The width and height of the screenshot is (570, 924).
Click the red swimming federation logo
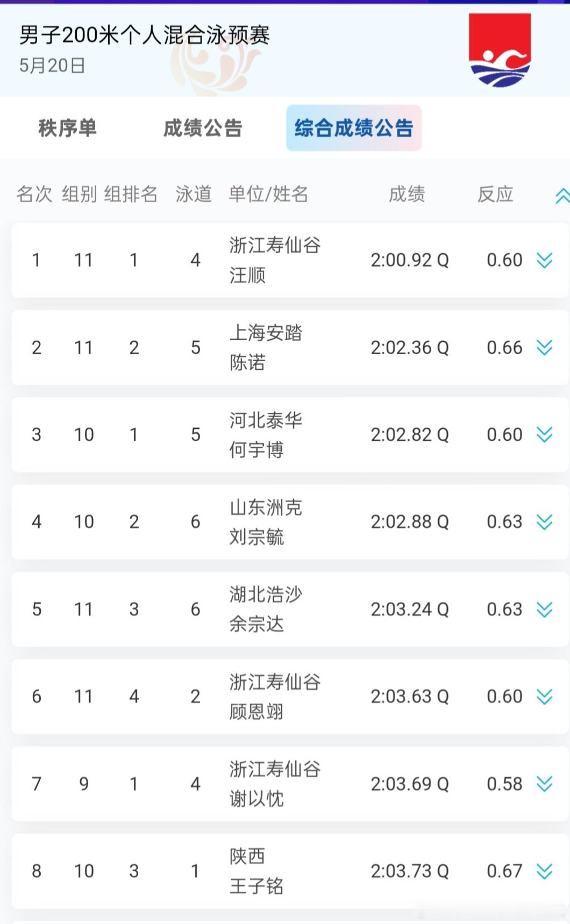point(500,49)
